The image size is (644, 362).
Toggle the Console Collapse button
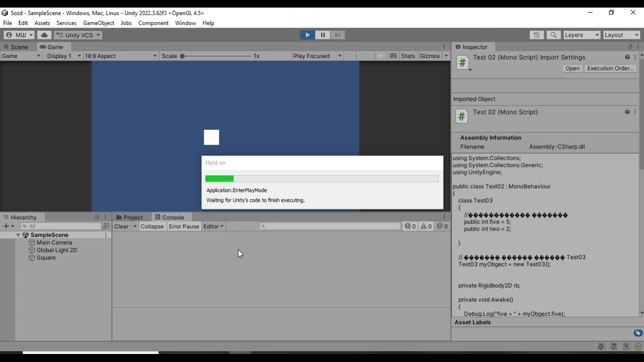click(x=152, y=227)
